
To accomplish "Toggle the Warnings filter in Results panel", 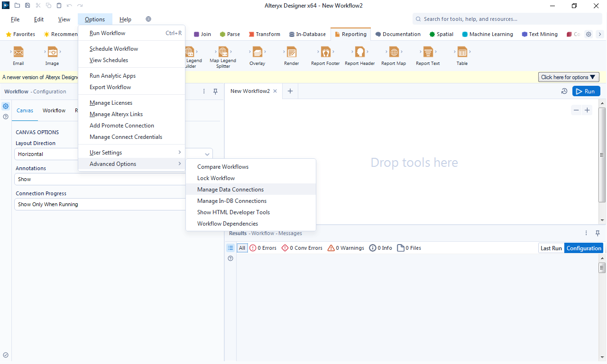I will 346,247.
